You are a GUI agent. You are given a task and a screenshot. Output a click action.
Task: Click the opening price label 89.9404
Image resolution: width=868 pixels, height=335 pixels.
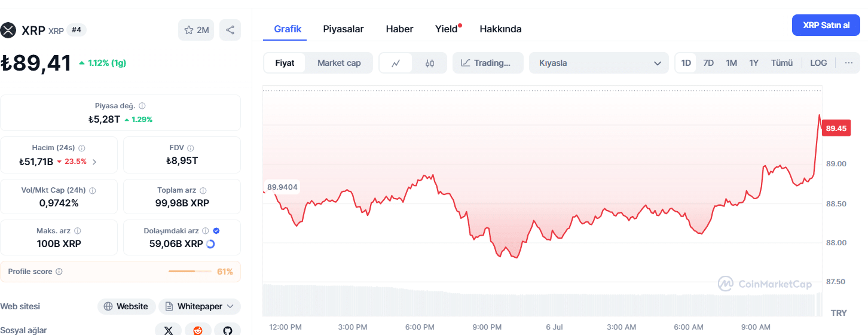[x=282, y=187]
